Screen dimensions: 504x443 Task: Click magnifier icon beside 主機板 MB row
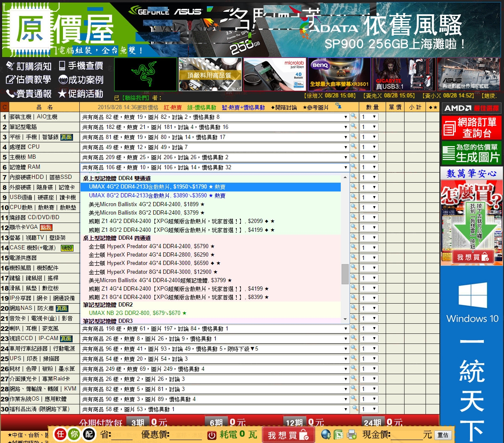(x=354, y=157)
